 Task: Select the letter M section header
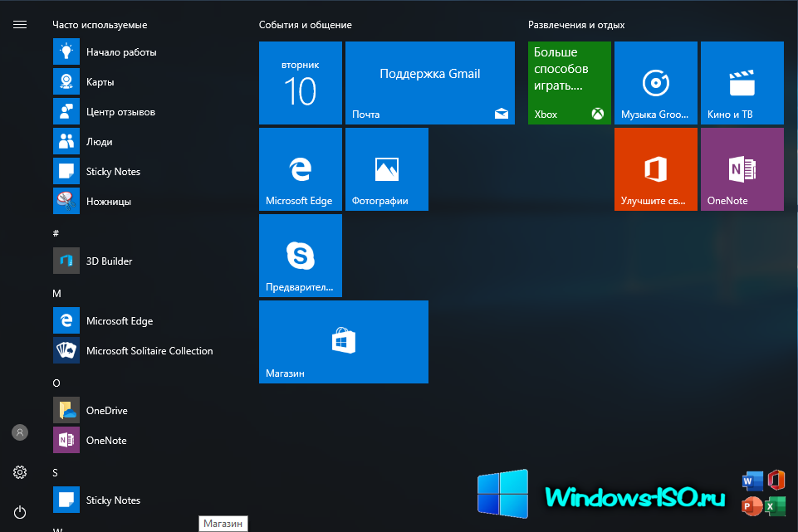click(x=56, y=294)
